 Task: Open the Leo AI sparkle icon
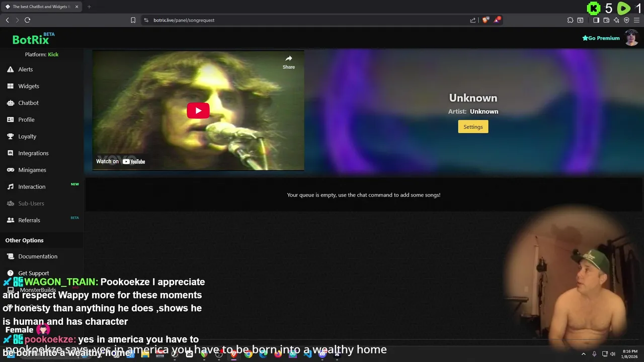[x=616, y=20]
